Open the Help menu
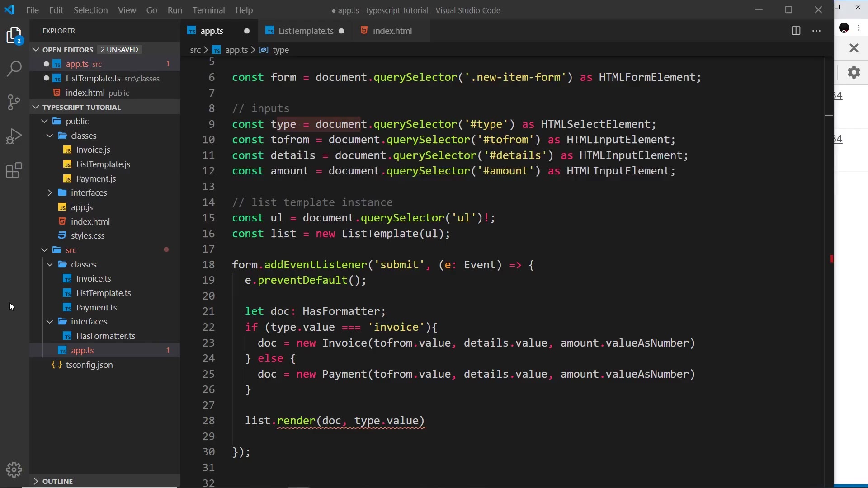The width and height of the screenshot is (868, 488). (244, 10)
